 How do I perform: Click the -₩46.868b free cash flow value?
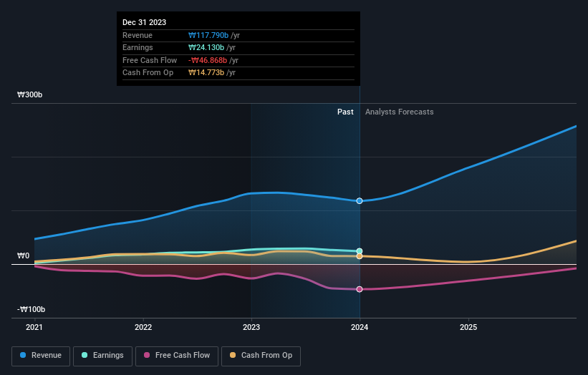208,60
